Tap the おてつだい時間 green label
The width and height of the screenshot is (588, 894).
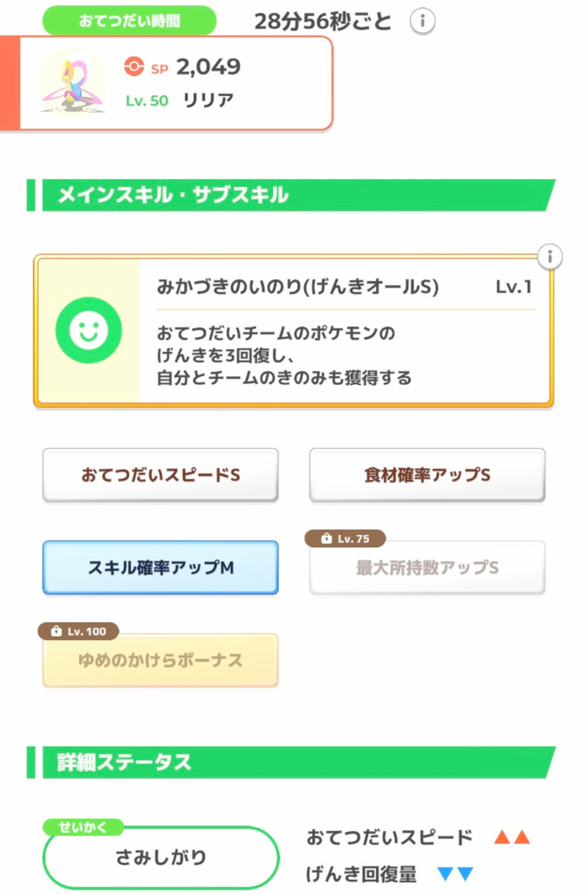tap(129, 20)
